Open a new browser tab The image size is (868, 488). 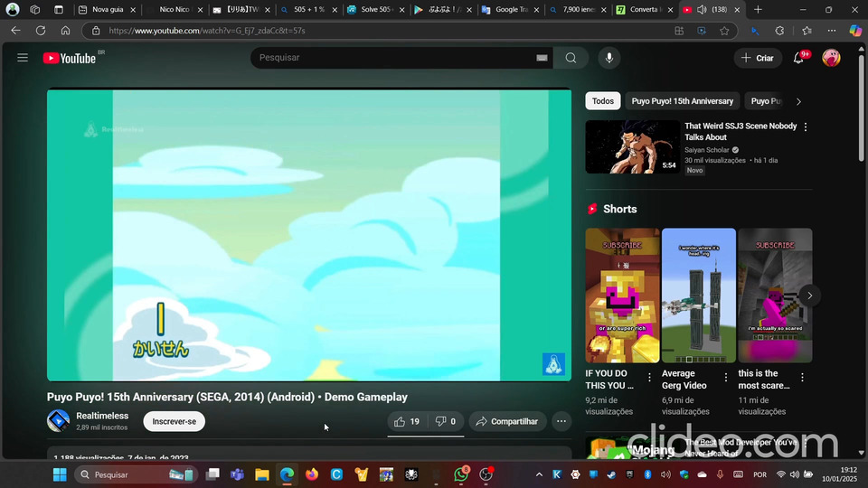pos(758,9)
